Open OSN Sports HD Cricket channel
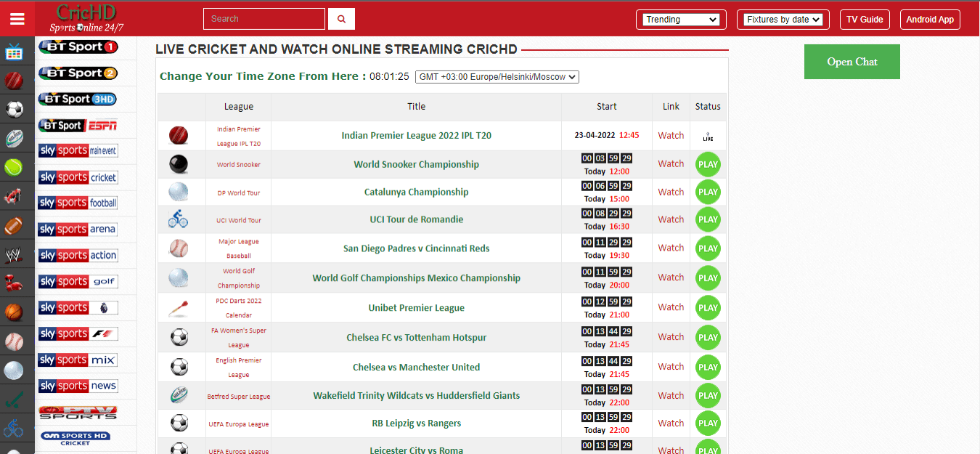The width and height of the screenshot is (980, 454). pos(75,439)
